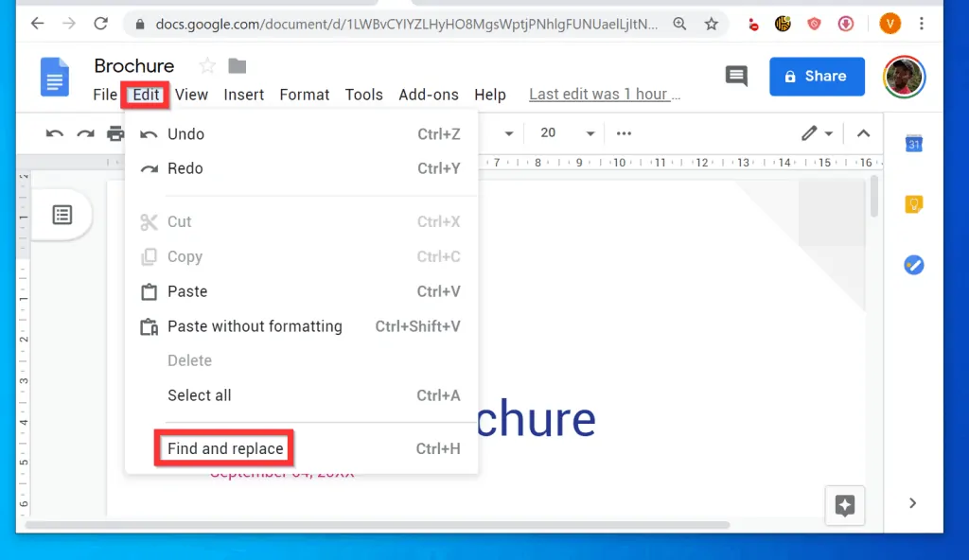Select the undo arrow in the toolbar

click(x=54, y=133)
